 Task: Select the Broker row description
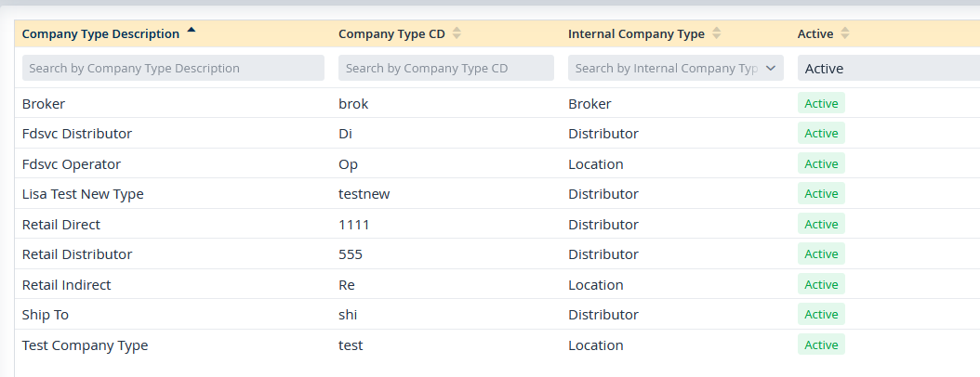[43, 104]
